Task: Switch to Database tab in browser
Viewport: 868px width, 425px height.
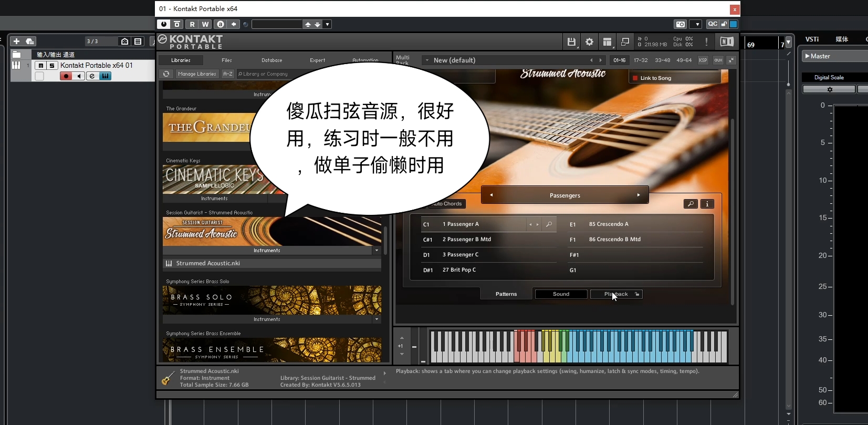Action: pyautogui.click(x=271, y=60)
